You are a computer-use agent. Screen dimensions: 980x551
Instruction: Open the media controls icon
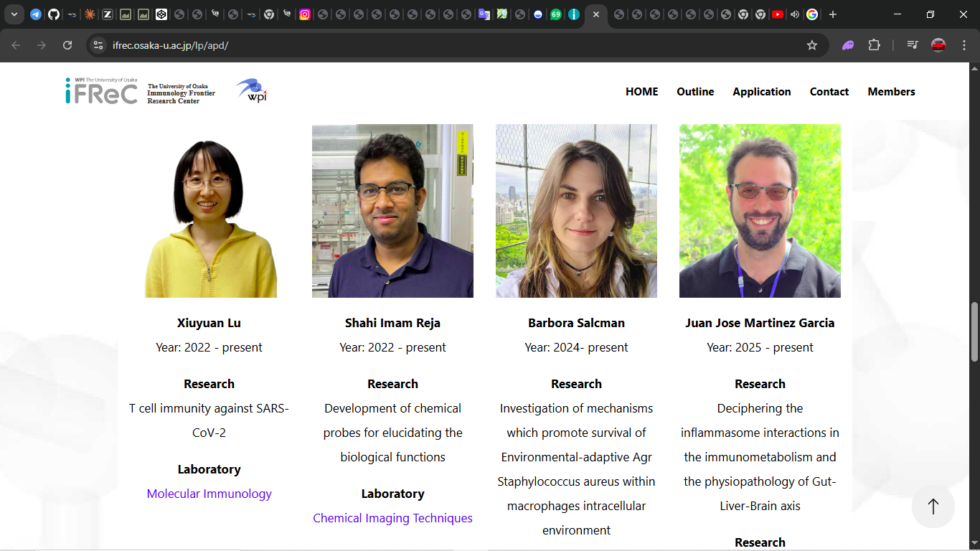click(x=913, y=45)
